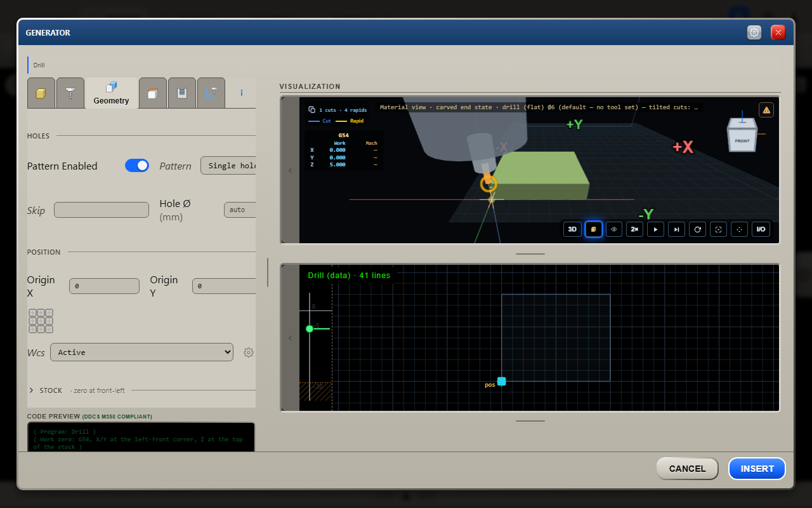The height and width of the screenshot is (508, 812).
Task: Open the orange-topped cube tab
Action: tap(152, 93)
